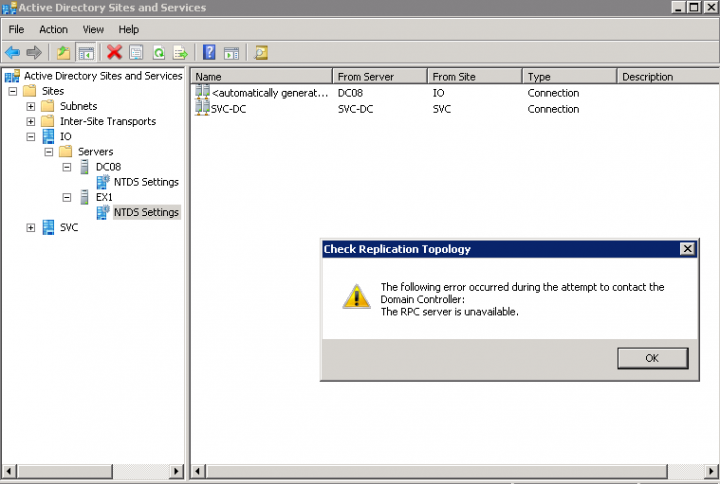Click the automatically generated connection icon

click(x=202, y=92)
